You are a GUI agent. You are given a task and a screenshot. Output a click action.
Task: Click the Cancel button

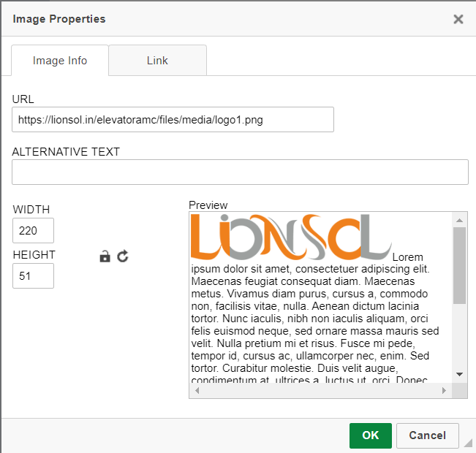428,435
